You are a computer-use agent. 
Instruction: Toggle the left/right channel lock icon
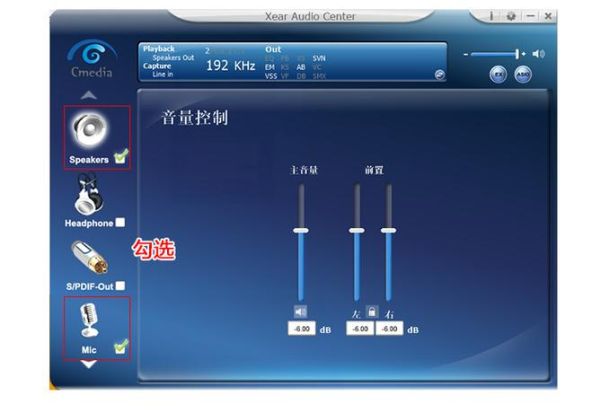click(x=371, y=311)
